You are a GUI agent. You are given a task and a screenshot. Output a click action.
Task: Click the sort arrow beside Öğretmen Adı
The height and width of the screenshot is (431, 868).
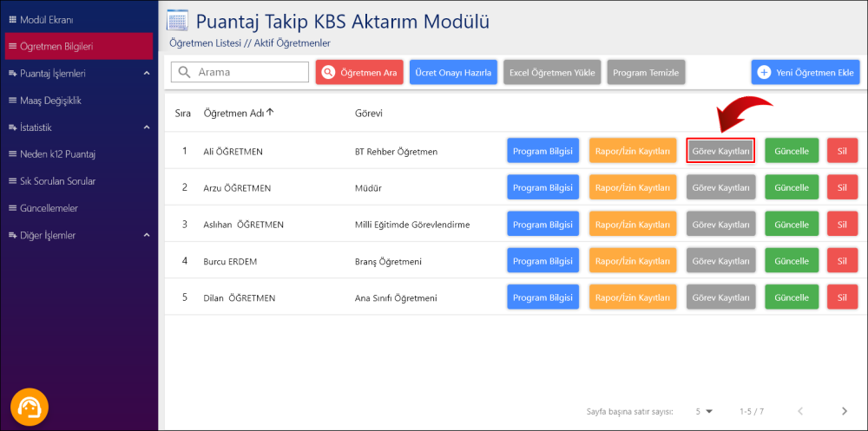[x=270, y=113]
